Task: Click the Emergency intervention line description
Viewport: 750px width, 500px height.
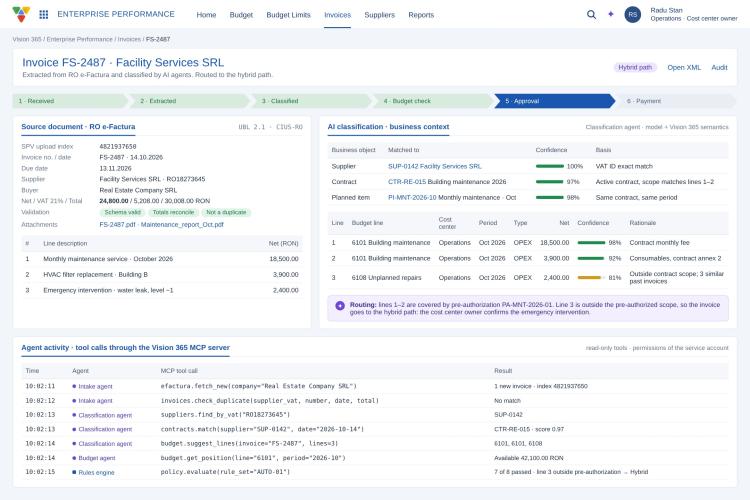Action: pyautogui.click(x=108, y=290)
